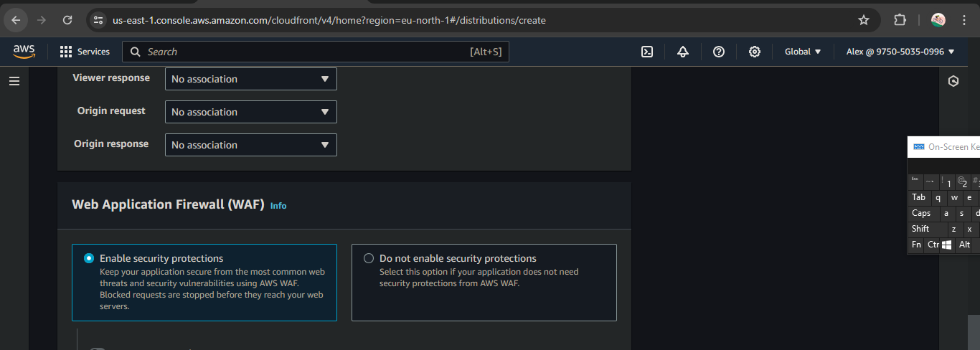The width and height of the screenshot is (980, 350).
Task: Open the WAF Info link
Action: [278, 206]
